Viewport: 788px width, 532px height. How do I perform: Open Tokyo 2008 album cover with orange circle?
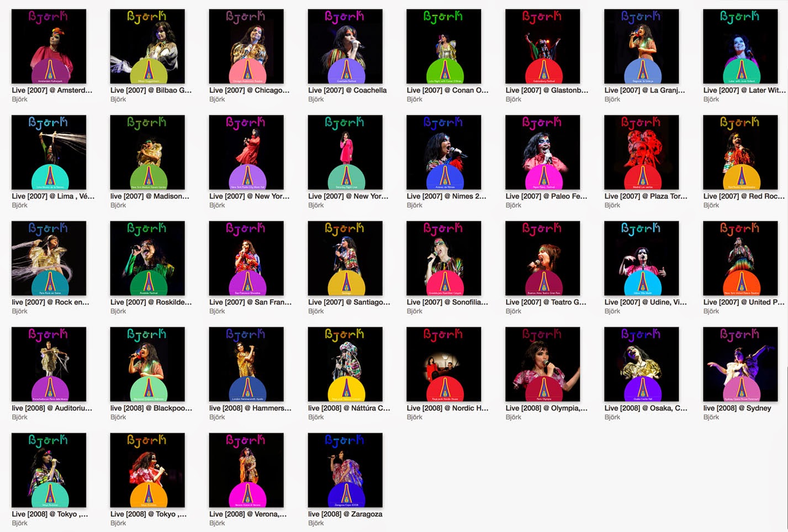pos(147,470)
